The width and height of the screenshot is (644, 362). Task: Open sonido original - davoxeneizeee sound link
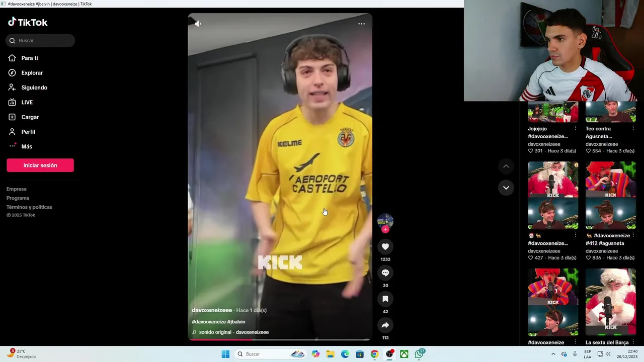(233, 332)
